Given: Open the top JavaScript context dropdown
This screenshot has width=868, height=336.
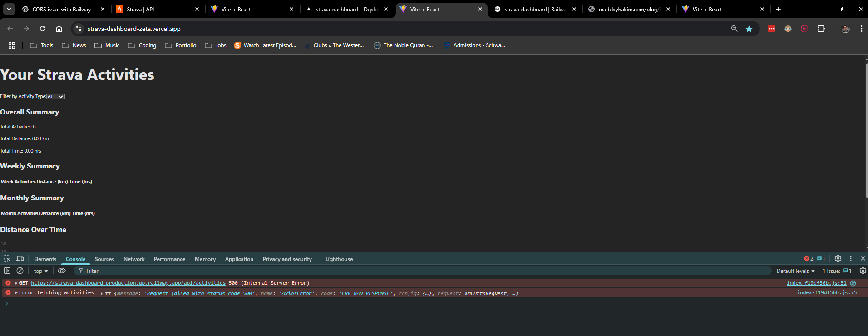Looking at the screenshot, I should [x=41, y=271].
